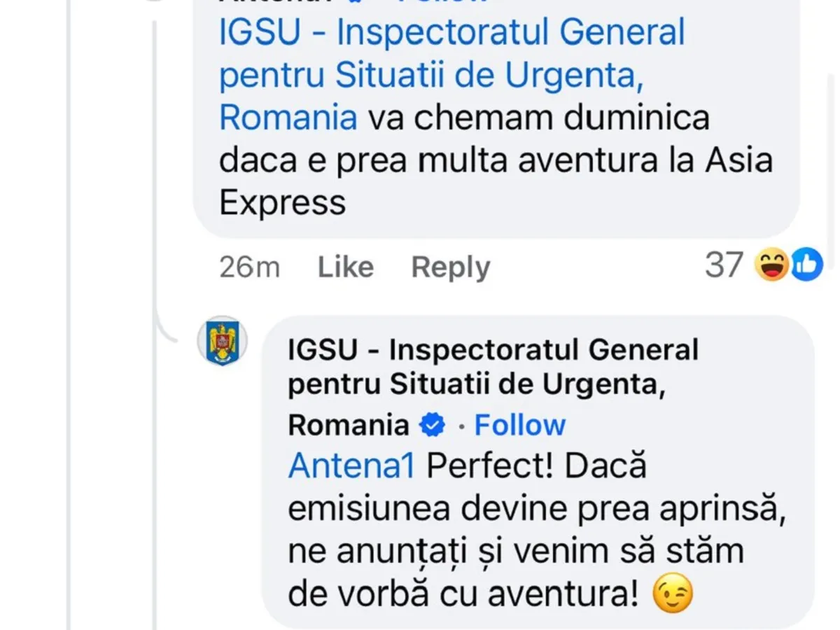Click the blue 'Romania' word in the mention
Image resolution: width=840 pixels, height=630 pixels.
tap(288, 118)
